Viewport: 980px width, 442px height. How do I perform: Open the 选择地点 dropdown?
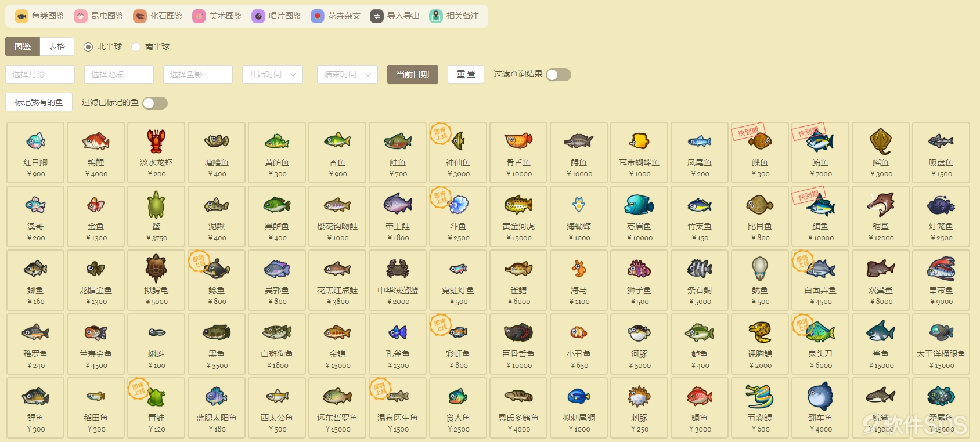[x=119, y=74]
